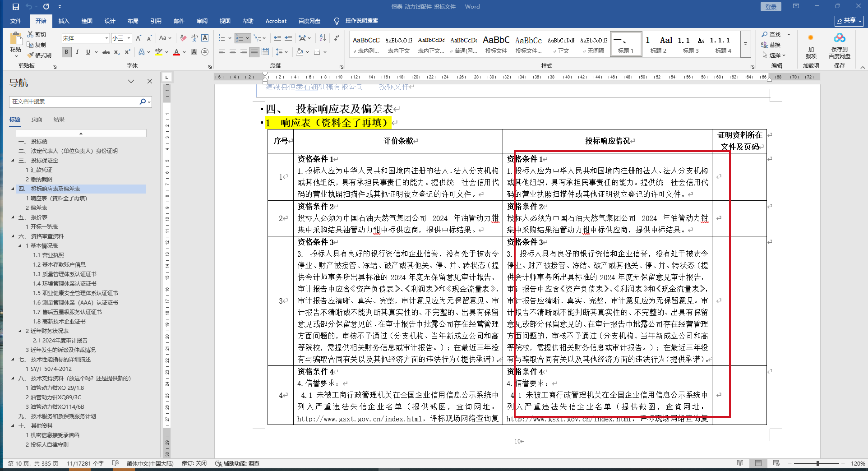Toggle justify alignment button
The width and height of the screenshot is (868, 471).
tap(254, 52)
